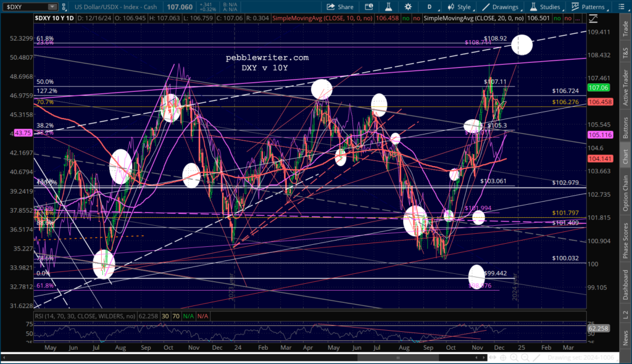Click the green 107.06 price label

598,88
